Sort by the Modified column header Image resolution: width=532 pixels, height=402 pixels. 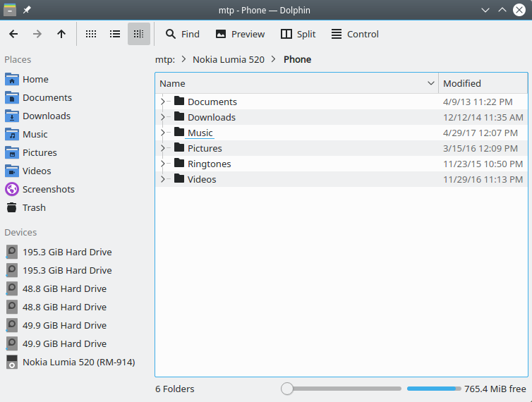tap(462, 83)
